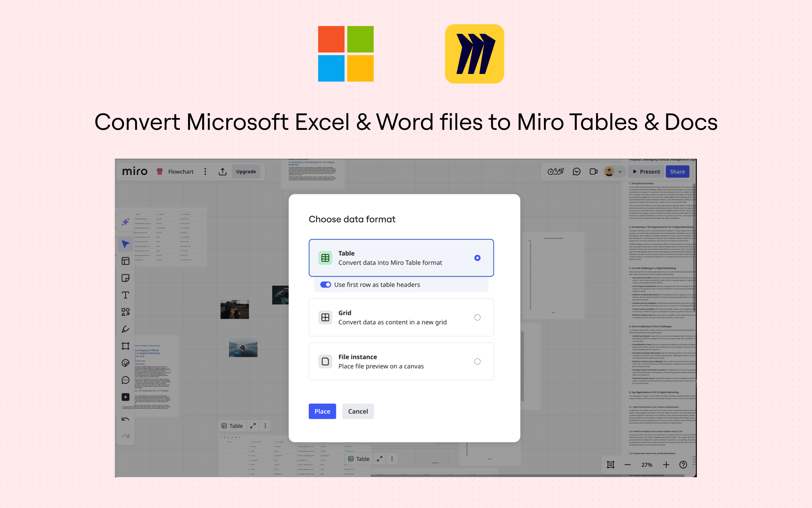
Task: Select the Table data format radio button
Action: pyautogui.click(x=477, y=258)
